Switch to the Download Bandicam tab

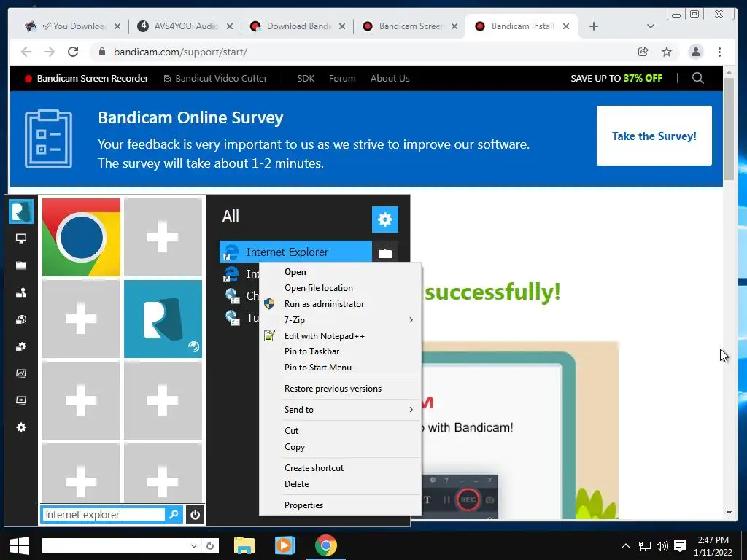298,26
